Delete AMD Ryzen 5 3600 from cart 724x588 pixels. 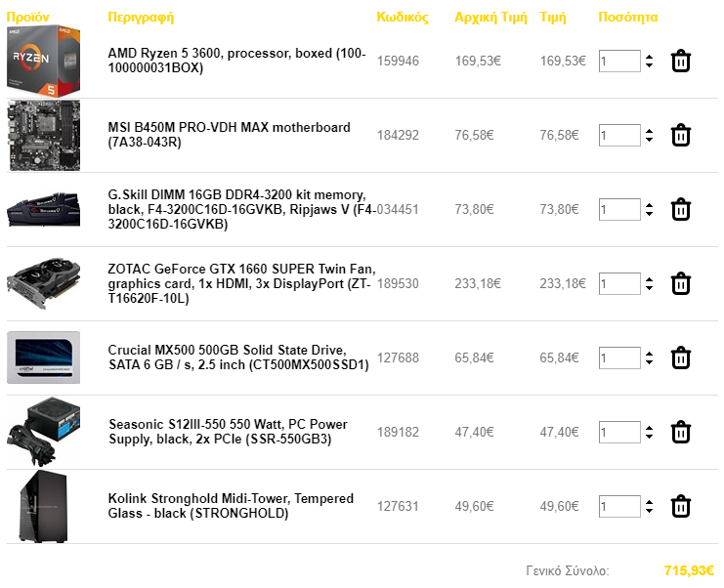[x=681, y=61]
